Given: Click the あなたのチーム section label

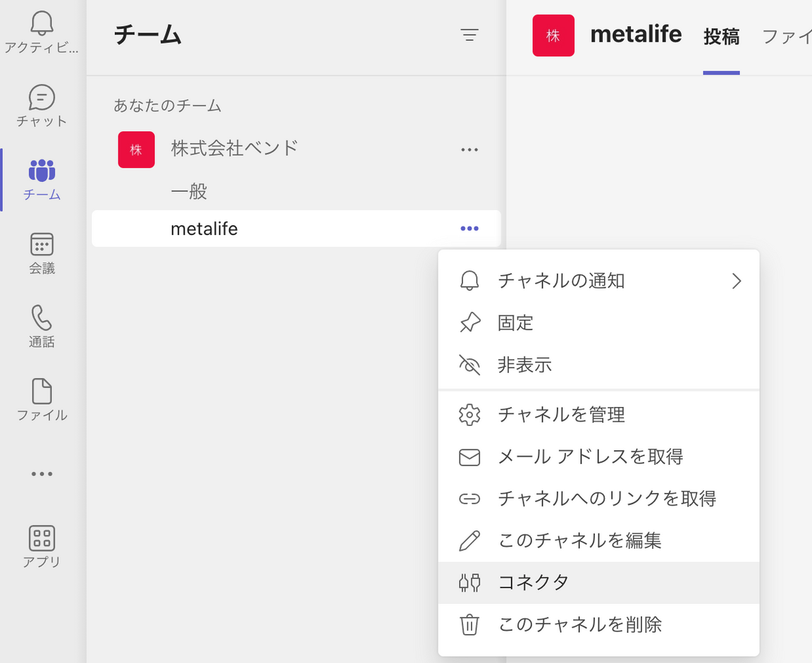Looking at the screenshot, I should point(167,106).
